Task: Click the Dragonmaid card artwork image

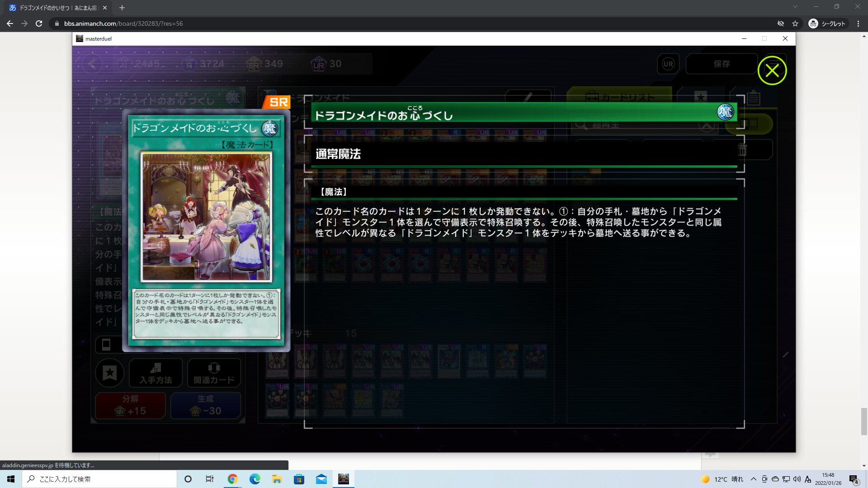Action: (x=206, y=217)
